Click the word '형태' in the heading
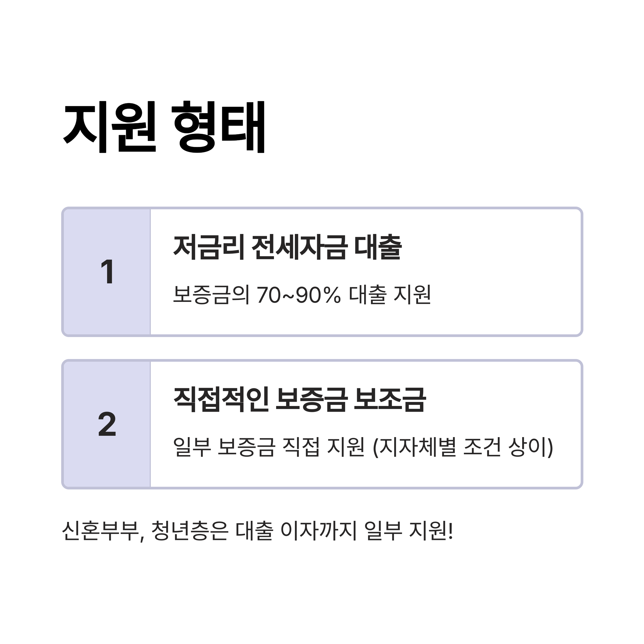Viewport: 644px width, 644px height. (218, 127)
